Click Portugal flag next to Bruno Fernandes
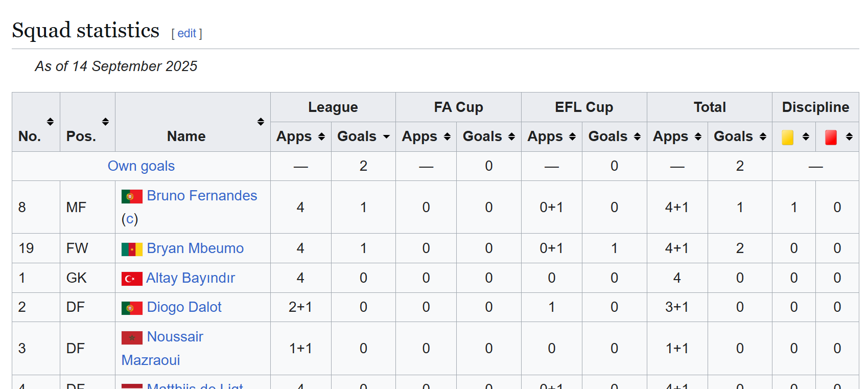Viewport: 868px width, 389px height. point(132,196)
